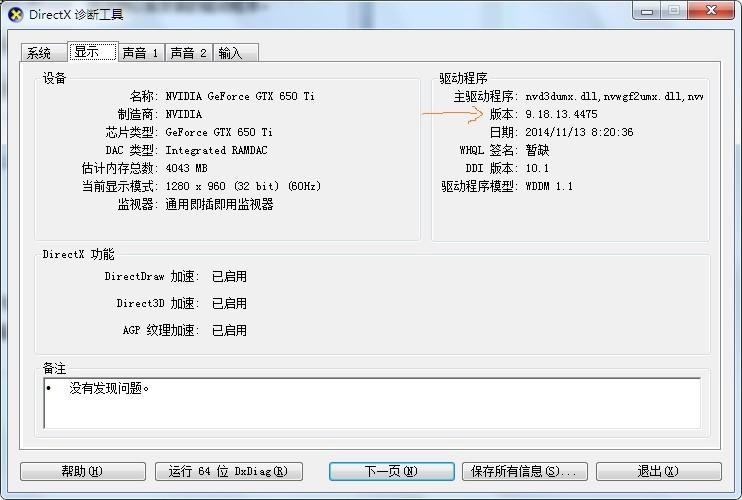
Task: Go to next page with 下一页(N)
Action: [x=392, y=471]
